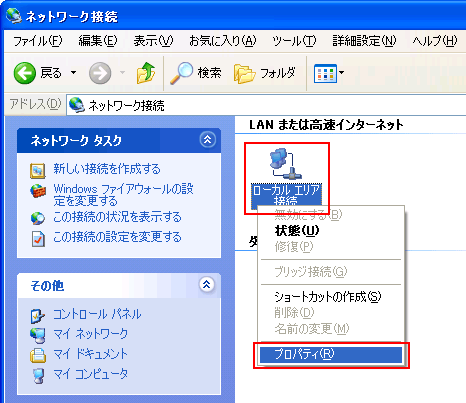Open the Back button history dropdown arrow
Screen dimensions: 466x403
coord(74,73)
